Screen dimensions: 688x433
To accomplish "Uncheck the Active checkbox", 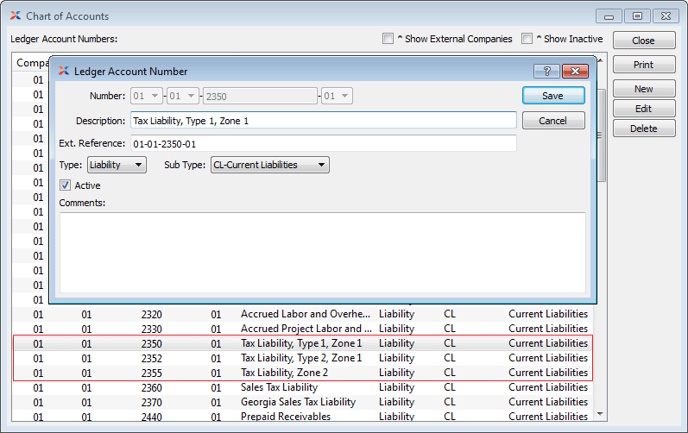I will pyautogui.click(x=66, y=185).
